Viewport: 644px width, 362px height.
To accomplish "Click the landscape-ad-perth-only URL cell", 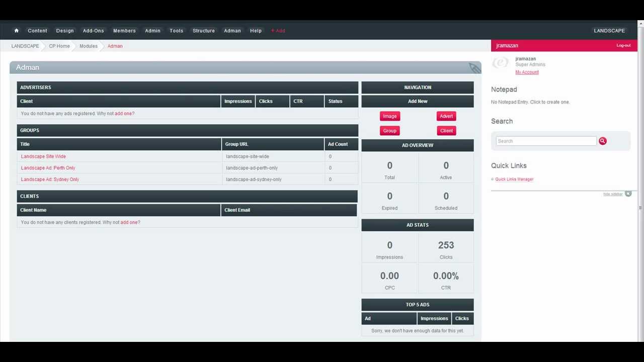I will point(273,168).
